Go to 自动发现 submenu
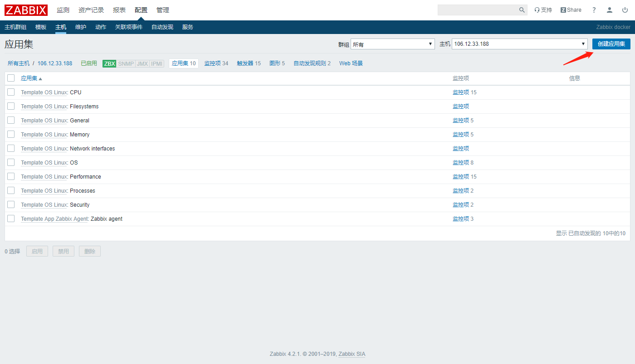 (x=162, y=27)
